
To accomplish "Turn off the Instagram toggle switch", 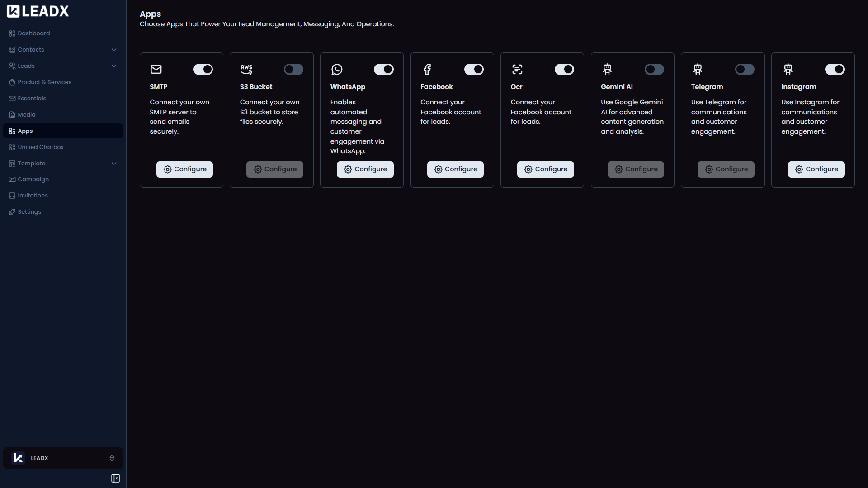I will coord(835,69).
